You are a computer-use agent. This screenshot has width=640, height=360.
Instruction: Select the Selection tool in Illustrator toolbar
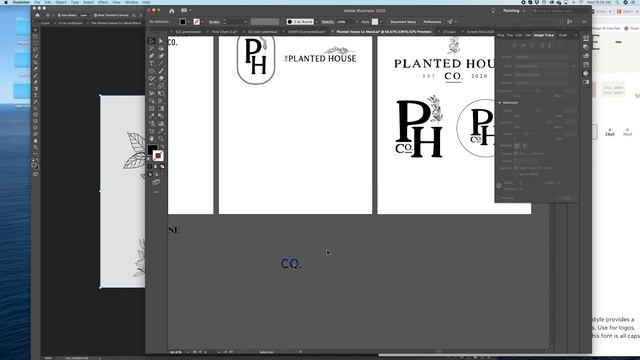pyautogui.click(x=151, y=40)
